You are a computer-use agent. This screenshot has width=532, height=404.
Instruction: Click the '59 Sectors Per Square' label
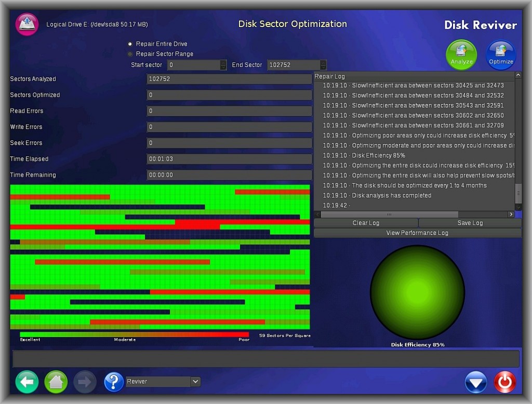pos(285,335)
